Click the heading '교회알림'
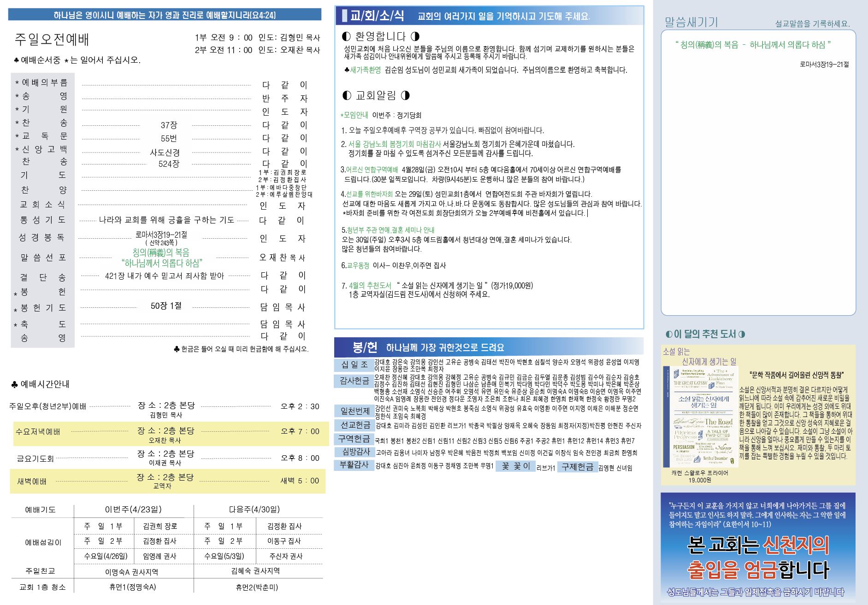868x605 pixels. click(x=376, y=95)
